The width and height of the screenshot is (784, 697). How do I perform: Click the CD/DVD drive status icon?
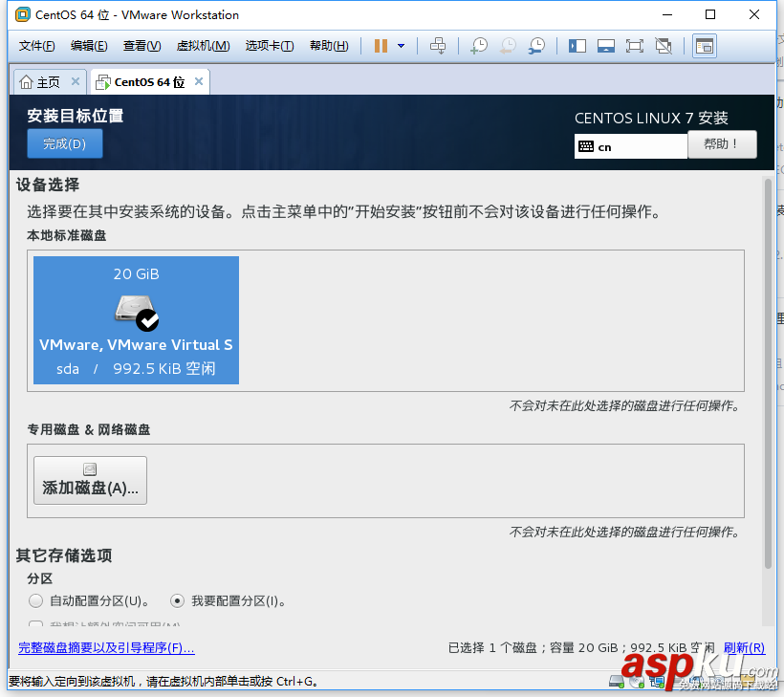[637, 682]
